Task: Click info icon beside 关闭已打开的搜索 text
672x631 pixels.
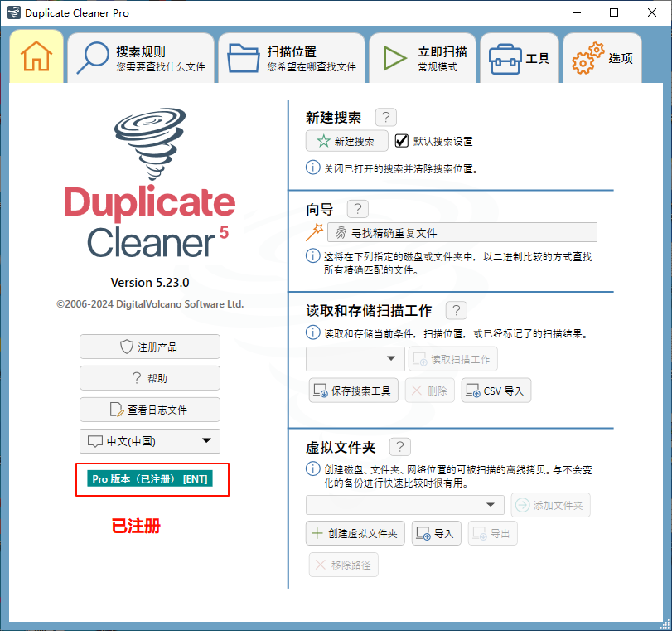Action: tap(313, 167)
